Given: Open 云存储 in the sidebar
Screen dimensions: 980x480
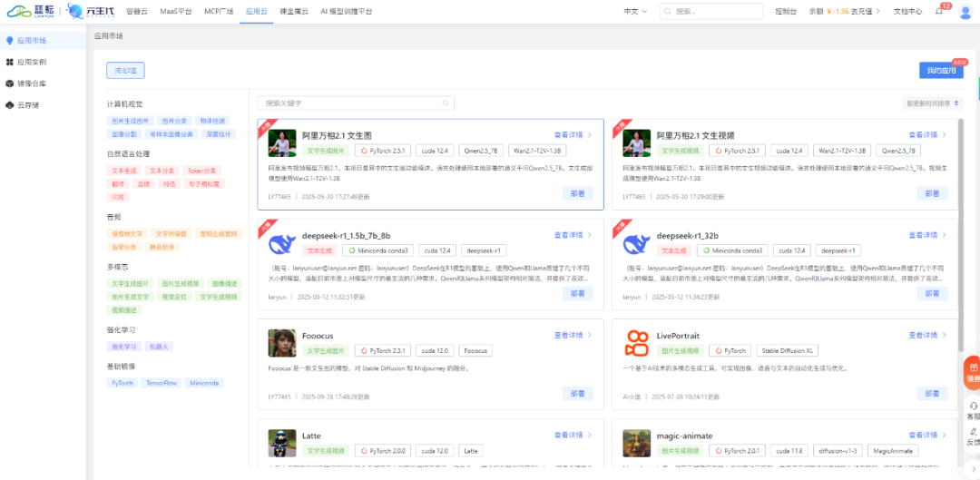Looking at the screenshot, I should [44, 105].
